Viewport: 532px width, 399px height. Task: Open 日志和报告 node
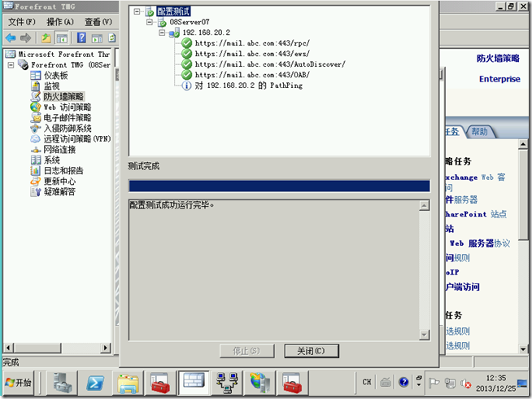coord(63,170)
